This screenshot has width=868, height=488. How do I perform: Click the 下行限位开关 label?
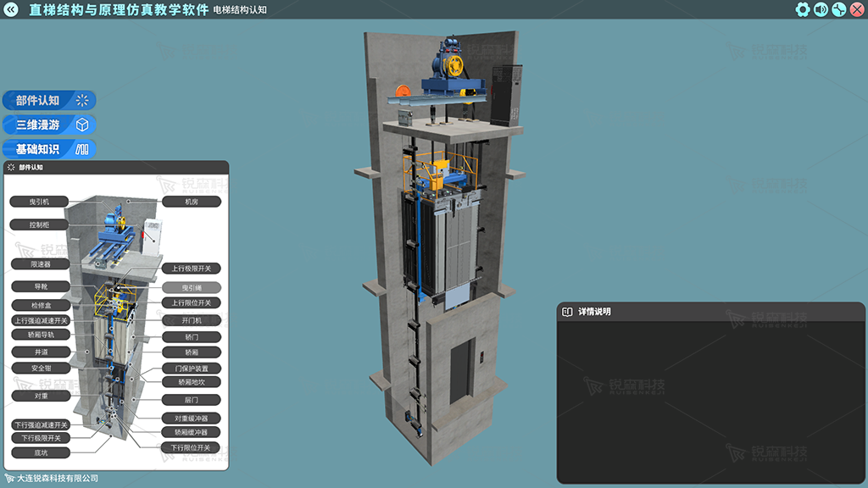pyautogui.click(x=191, y=447)
